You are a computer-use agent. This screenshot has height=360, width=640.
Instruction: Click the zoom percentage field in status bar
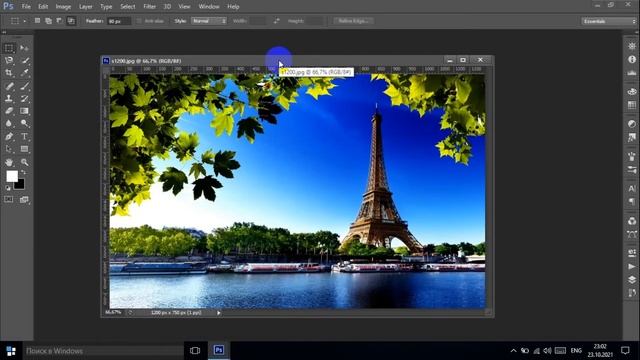point(113,313)
